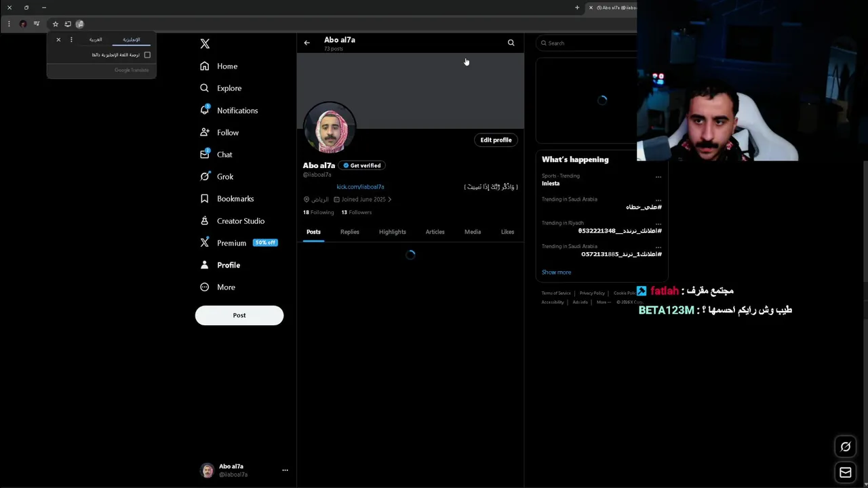The height and width of the screenshot is (488, 868).
Task: Open the kick.com/iiaboal7a link
Action: click(x=360, y=187)
